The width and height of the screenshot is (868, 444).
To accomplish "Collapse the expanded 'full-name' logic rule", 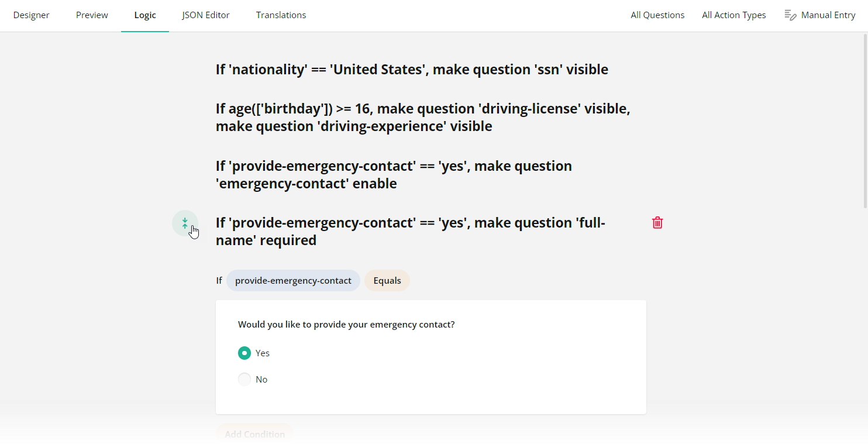I will click(x=185, y=223).
